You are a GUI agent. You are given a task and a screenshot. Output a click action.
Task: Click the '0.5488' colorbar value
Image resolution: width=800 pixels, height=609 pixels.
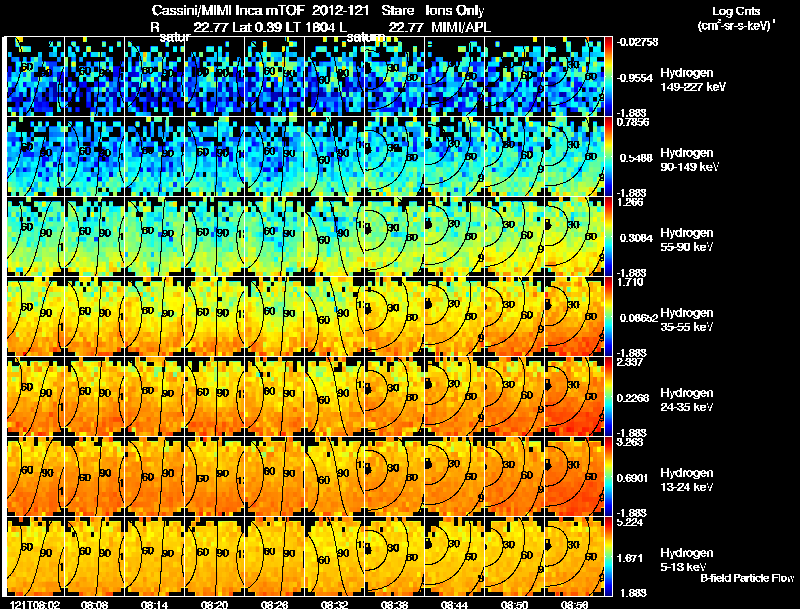[x=636, y=158]
